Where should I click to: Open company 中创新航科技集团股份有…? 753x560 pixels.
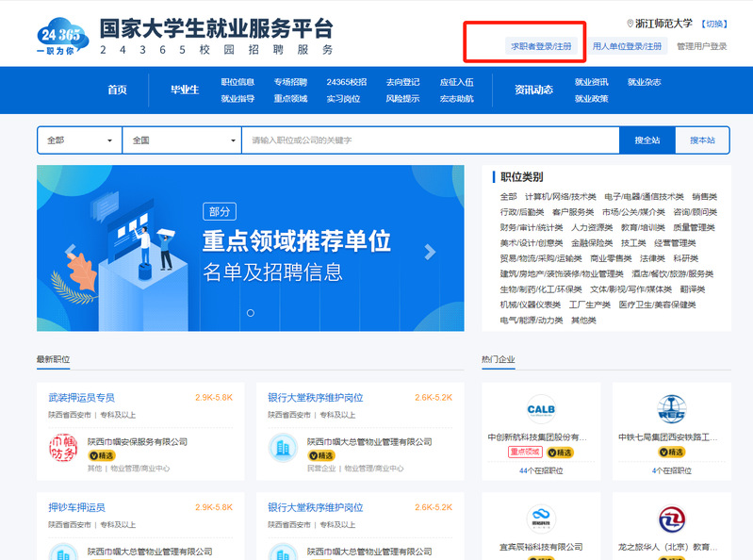tap(537, 437)
